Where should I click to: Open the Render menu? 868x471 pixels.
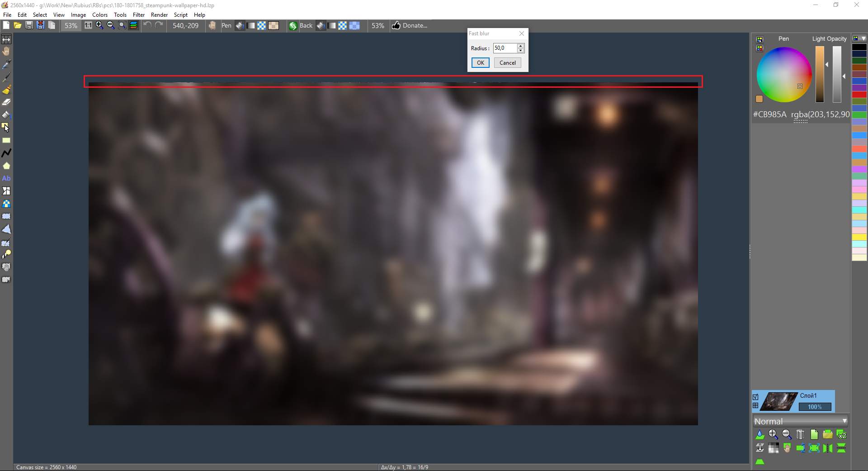click(159, 14)
